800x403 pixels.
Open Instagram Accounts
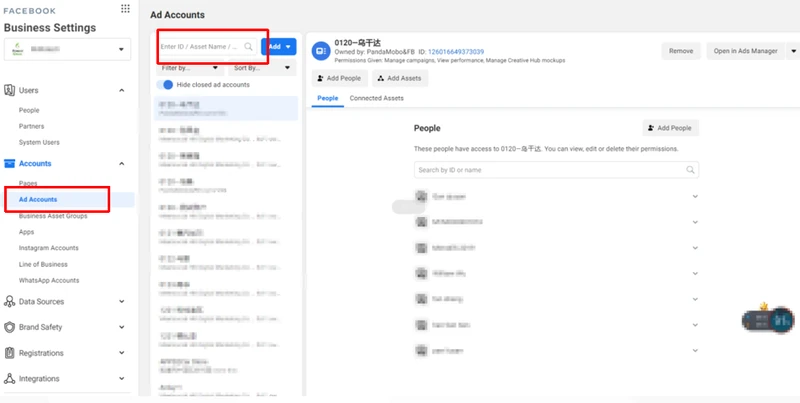48,248
